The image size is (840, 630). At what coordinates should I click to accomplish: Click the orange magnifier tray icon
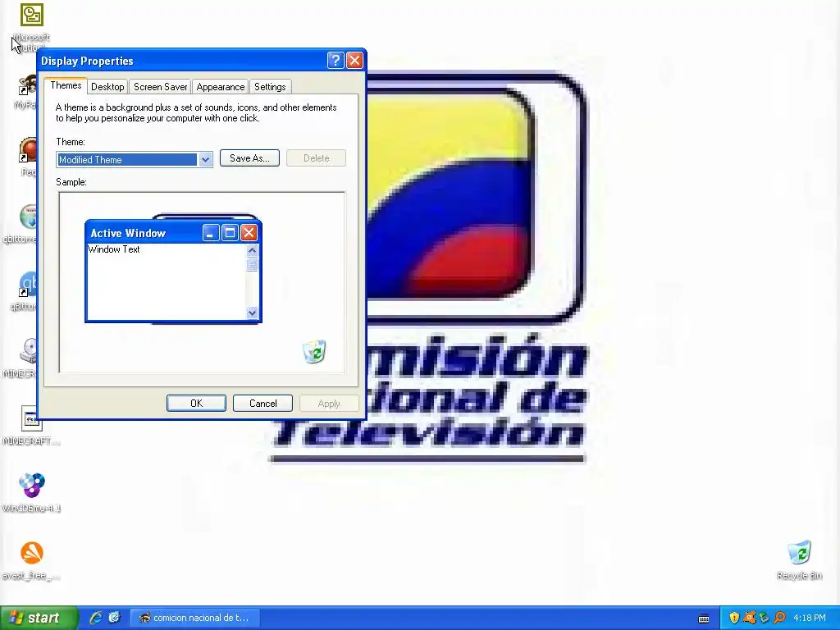coord(779,618)
